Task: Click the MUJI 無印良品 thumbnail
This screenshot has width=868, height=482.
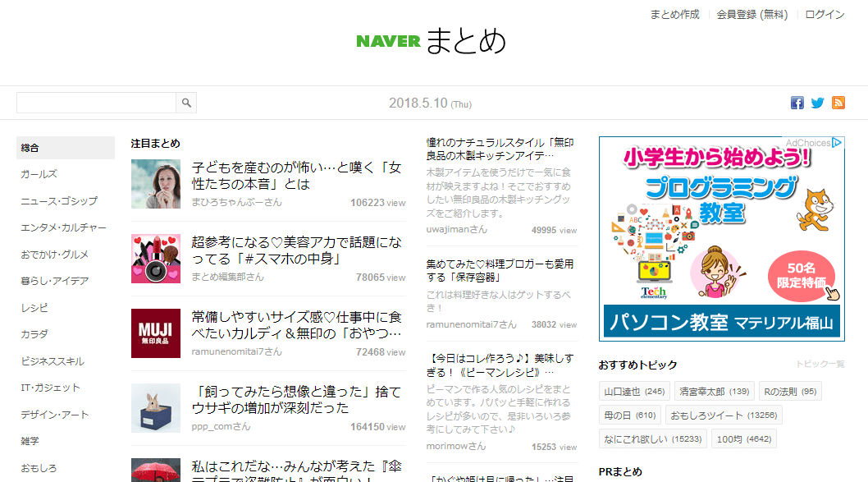Action: pos(156,333)
